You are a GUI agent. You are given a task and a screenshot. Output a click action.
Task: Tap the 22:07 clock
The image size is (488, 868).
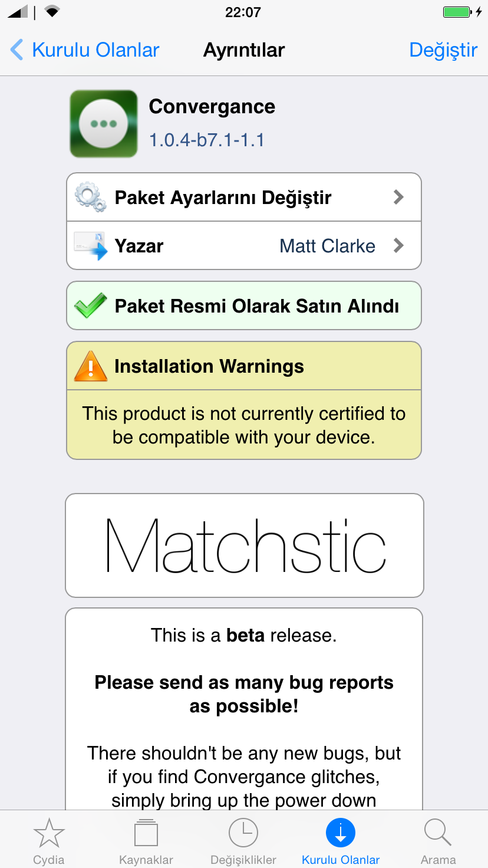tap(243, 12)
